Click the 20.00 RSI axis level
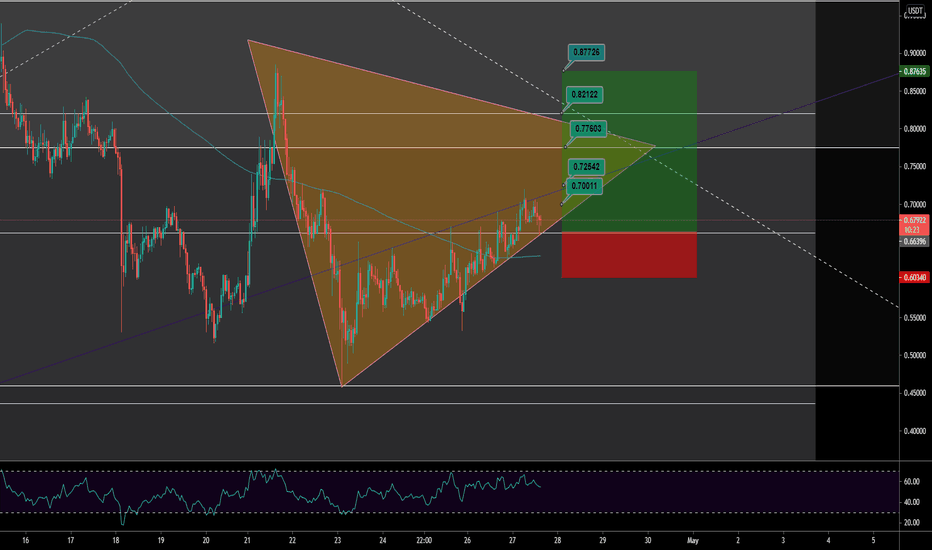The width and height of the screenshot is (932, 550). click(912, 522)
